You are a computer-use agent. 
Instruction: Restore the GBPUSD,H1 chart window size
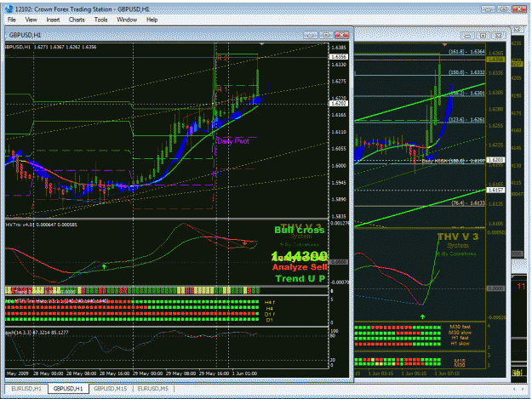point(326,35)
